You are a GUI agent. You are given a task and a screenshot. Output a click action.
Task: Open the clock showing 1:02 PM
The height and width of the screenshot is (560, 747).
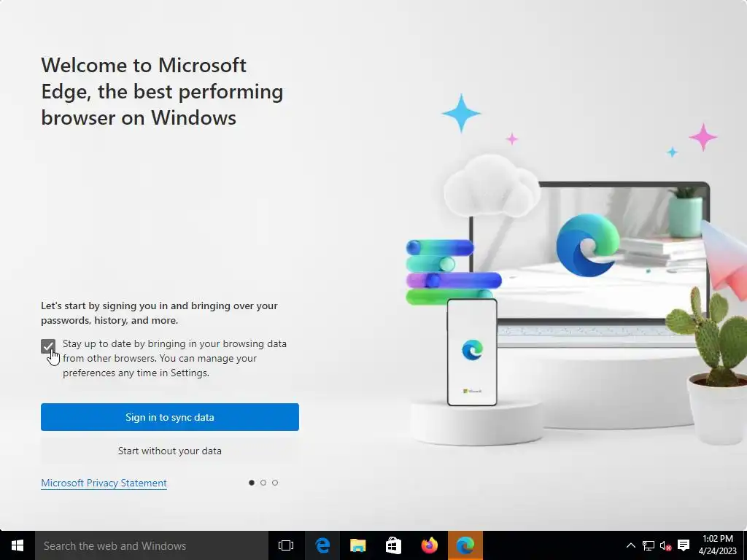click(x=718, y=545)
